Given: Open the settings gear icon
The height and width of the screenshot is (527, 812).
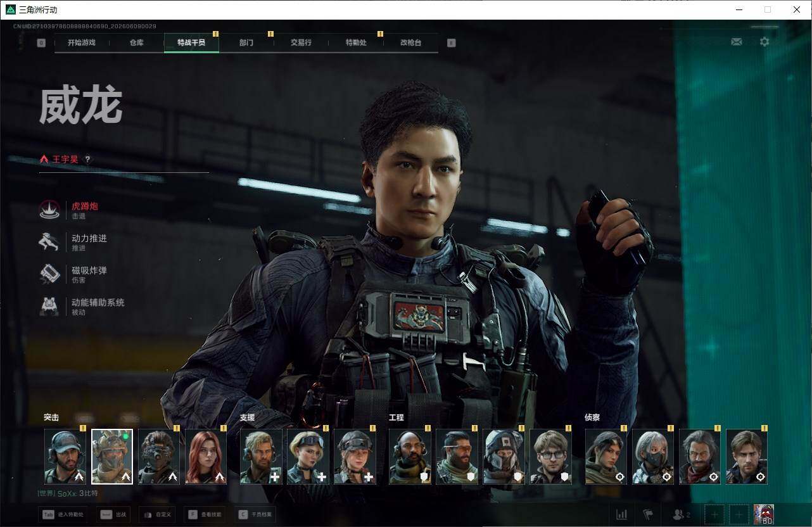Looking at the screenshot, I should pyautogui.click(x=764, y=42).
